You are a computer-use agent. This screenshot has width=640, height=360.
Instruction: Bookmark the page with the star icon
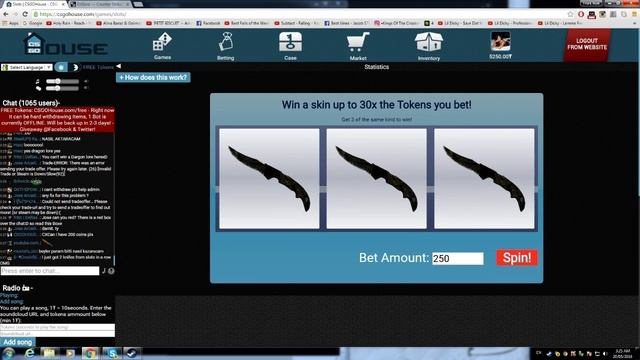click(x=571, y=14)
